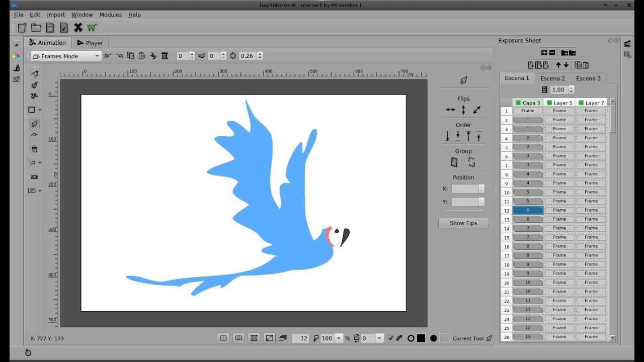Select the Polyline squiggle tool

click(x=34, y=96)
